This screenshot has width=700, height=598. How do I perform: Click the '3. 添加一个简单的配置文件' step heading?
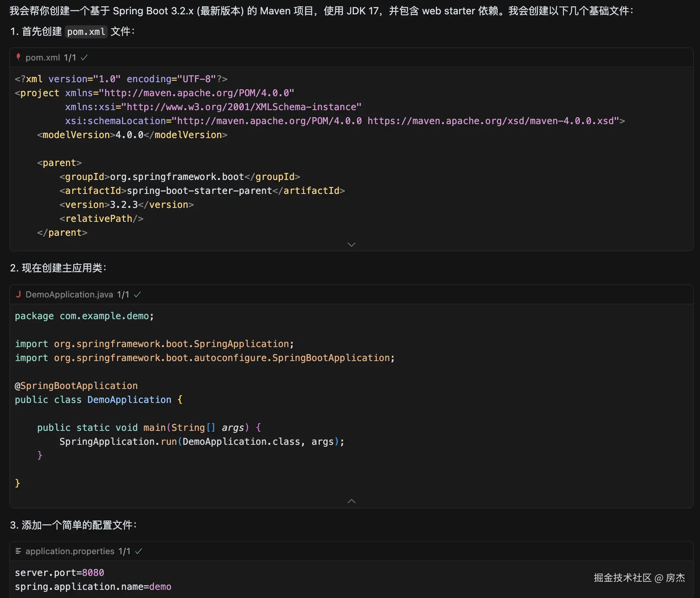[x=73, y=525]
